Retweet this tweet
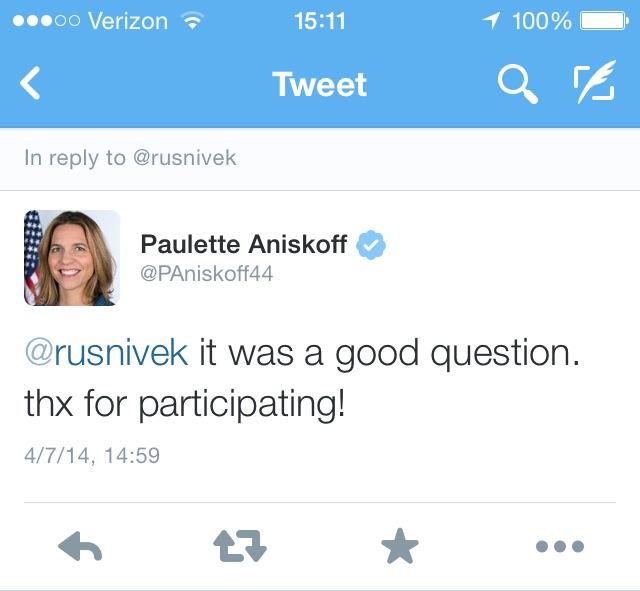Screen dimensions: 640x591 (241, 546)
